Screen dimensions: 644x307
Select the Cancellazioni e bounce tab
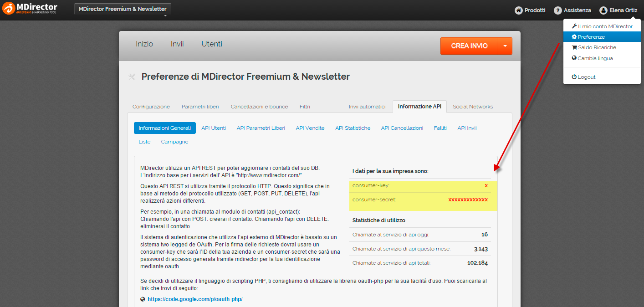[260, 107]
